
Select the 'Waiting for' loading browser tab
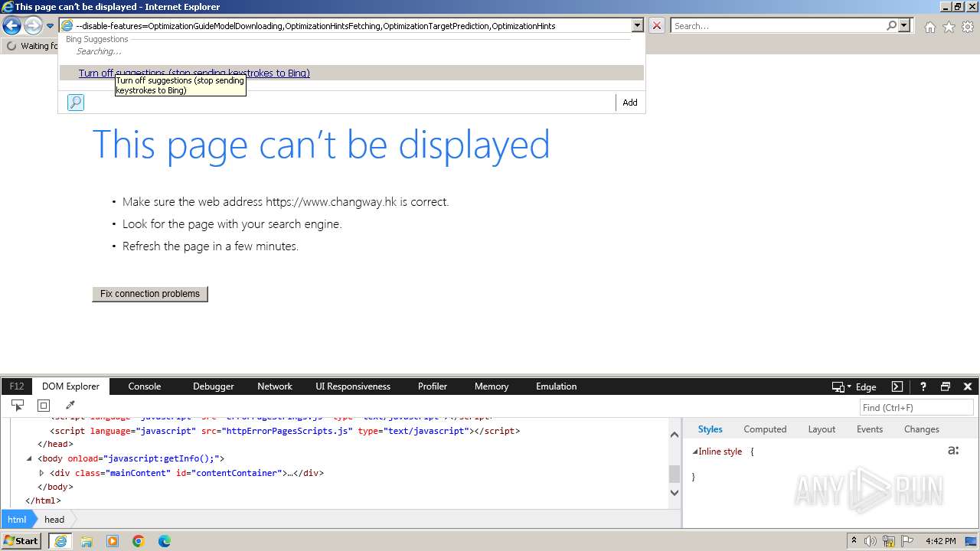click(x=31, y=46)
